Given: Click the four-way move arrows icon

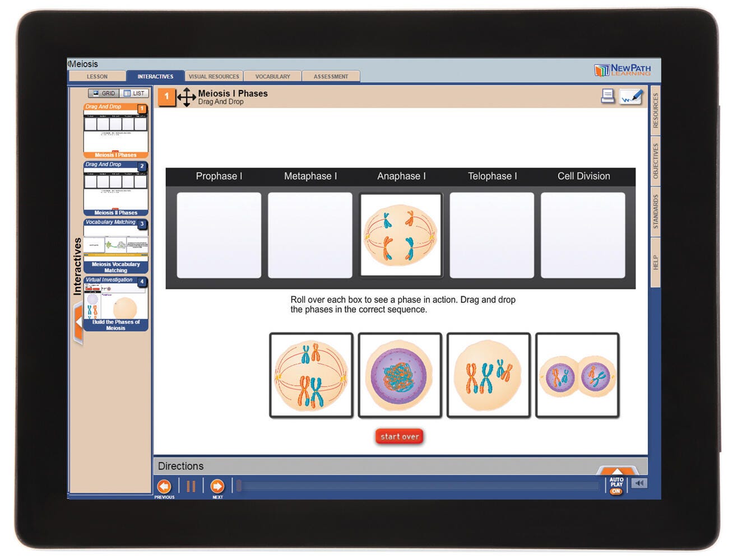Looking at the screenshot, I should pyautogui.click(x=187, y=97).
